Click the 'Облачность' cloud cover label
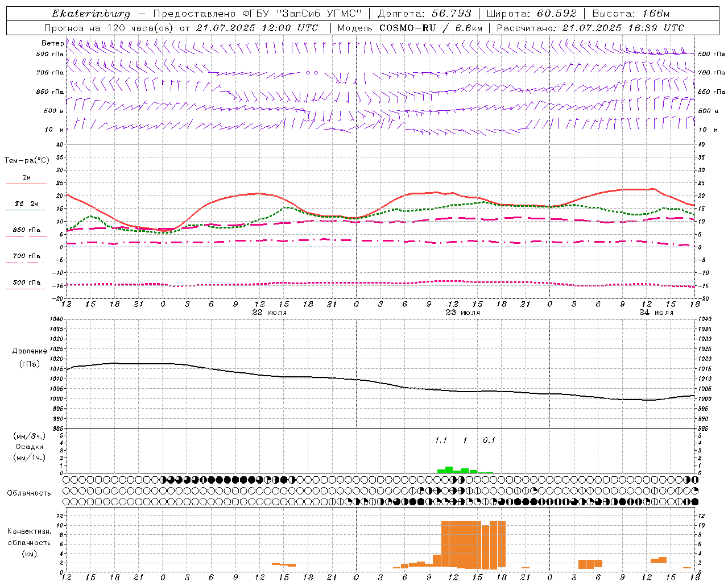Viewport: 728px width, 582px height. coord(29,493)
